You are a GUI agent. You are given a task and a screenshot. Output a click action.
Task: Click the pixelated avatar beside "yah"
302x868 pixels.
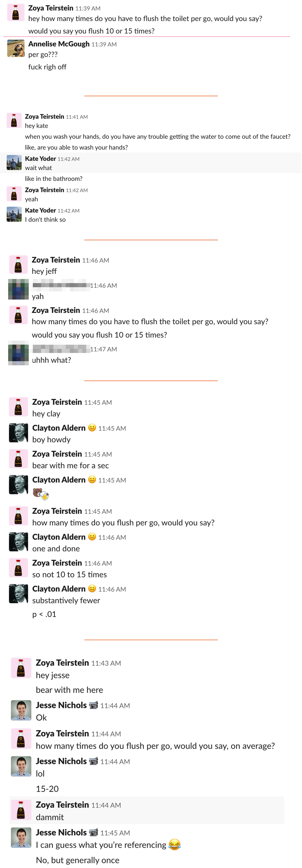point(18,289)
